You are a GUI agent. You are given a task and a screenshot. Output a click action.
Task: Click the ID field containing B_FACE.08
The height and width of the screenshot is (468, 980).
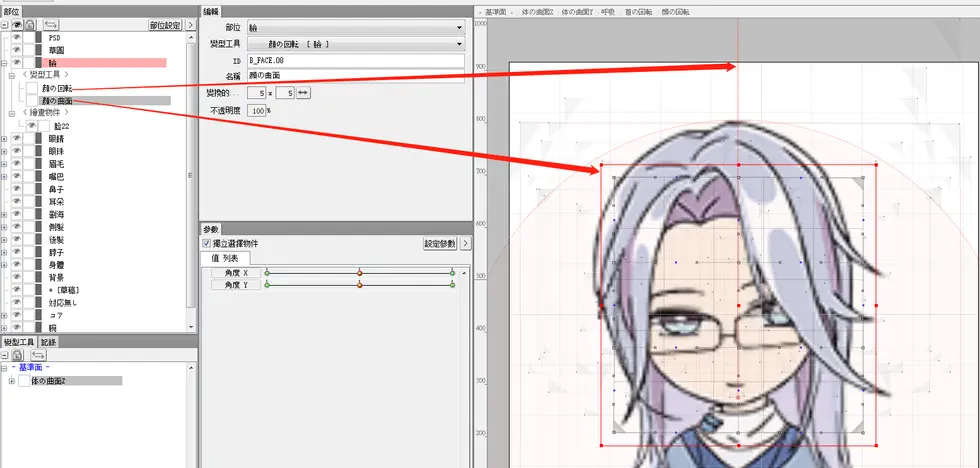356,61
